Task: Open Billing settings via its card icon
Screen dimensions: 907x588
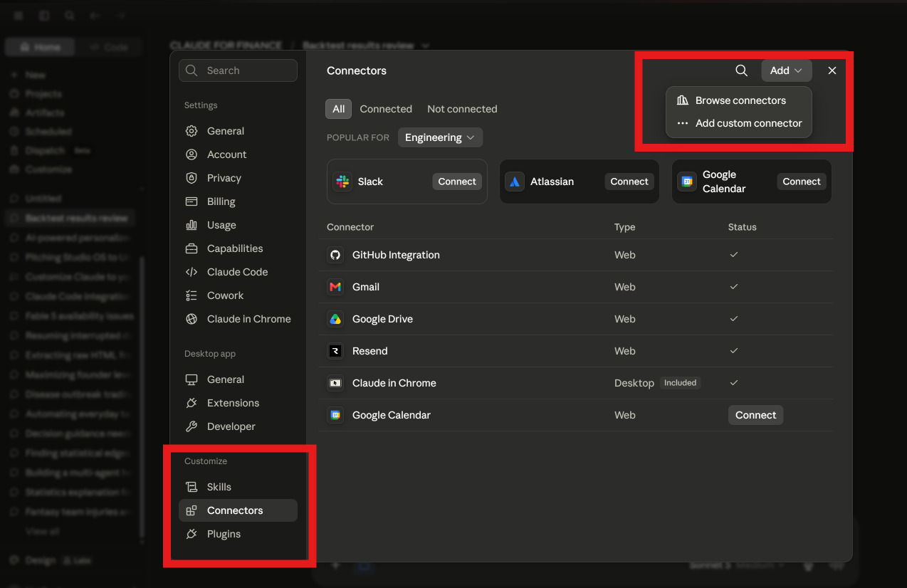Action: pyautogui.click(x=192, y=201)
